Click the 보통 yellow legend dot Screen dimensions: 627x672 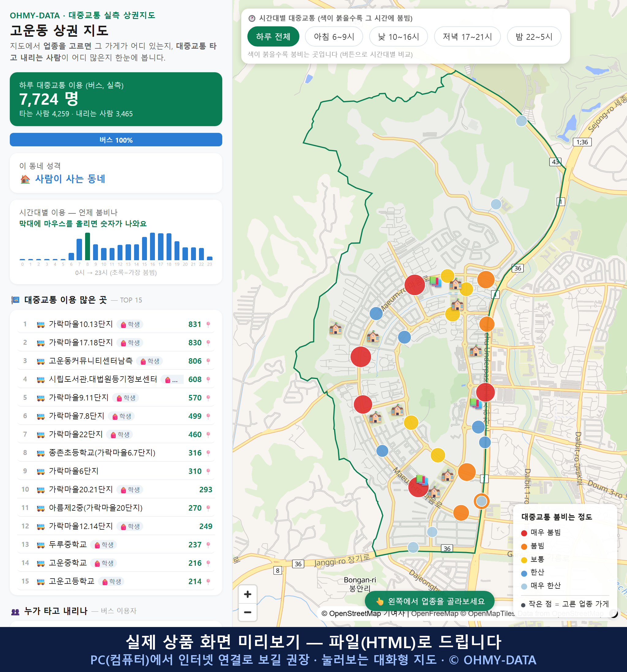(524, 560)
